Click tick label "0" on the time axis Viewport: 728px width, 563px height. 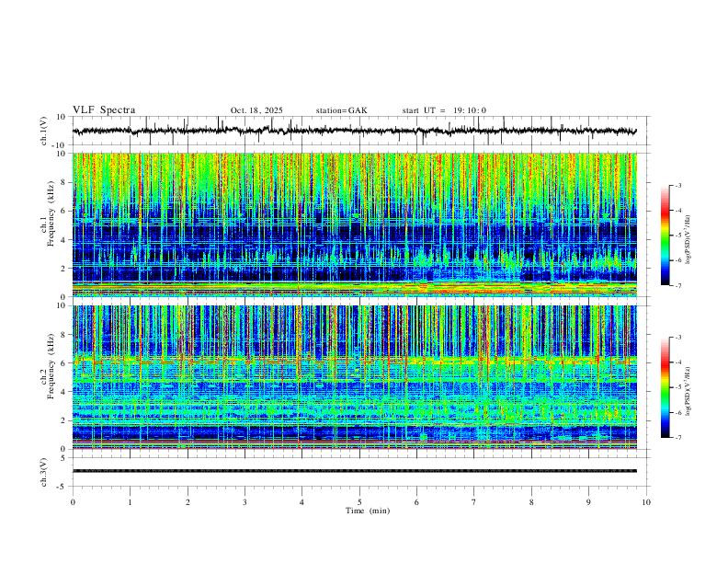click(73, 502)
